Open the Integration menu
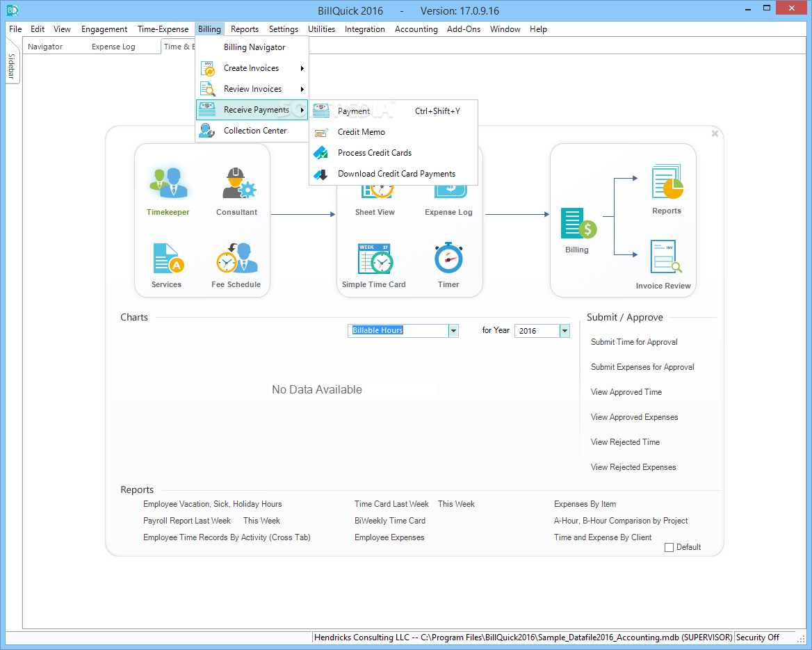Viewport: 812px width, 650px height. [x=364, y=29]
